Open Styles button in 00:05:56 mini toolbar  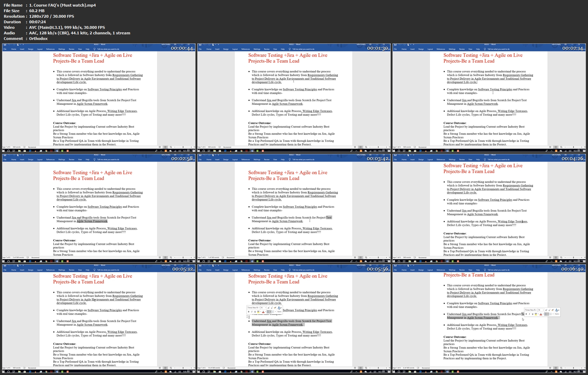click(x=280, y=310)
